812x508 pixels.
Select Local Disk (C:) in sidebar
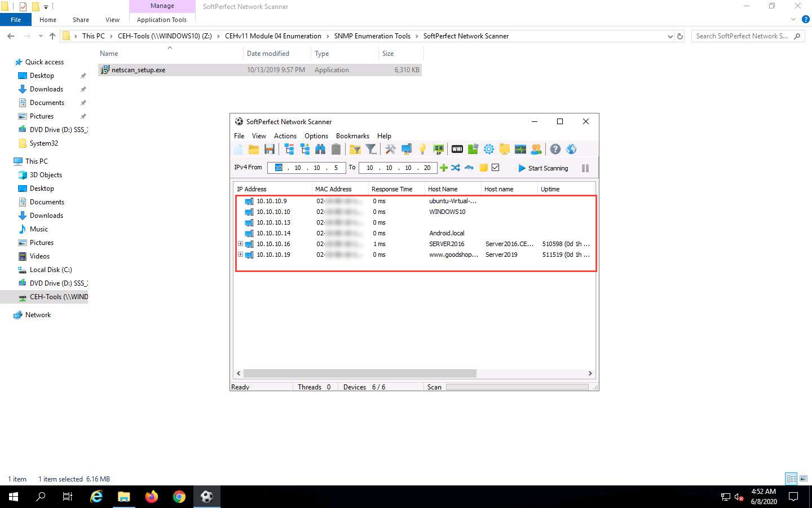(x=51, y=270)
